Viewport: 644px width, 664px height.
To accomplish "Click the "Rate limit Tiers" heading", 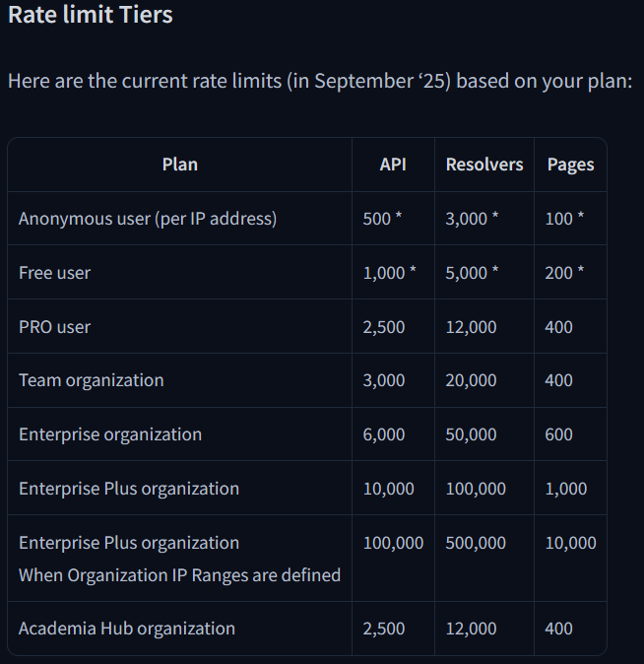I will coord(91,16).
